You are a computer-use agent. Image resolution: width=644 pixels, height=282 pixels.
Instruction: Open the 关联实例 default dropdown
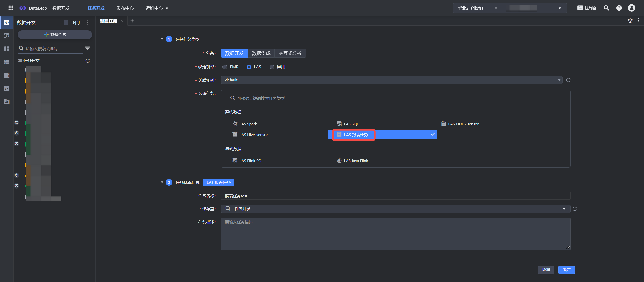(392, 80)
